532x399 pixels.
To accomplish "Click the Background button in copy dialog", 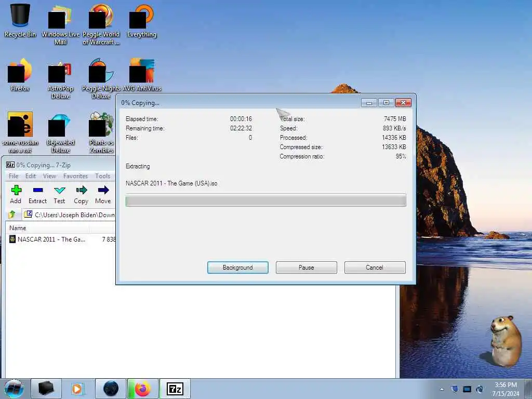I will point(238,268).
